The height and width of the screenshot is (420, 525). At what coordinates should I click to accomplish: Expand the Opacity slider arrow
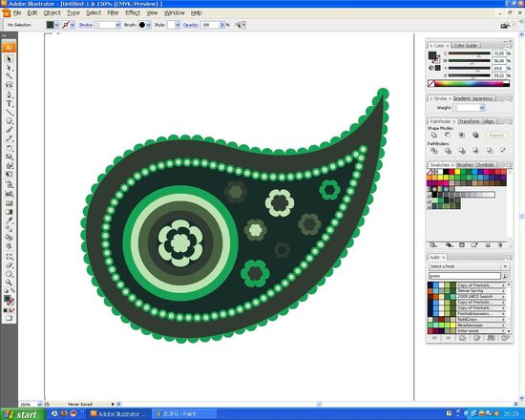click(222, 25)
